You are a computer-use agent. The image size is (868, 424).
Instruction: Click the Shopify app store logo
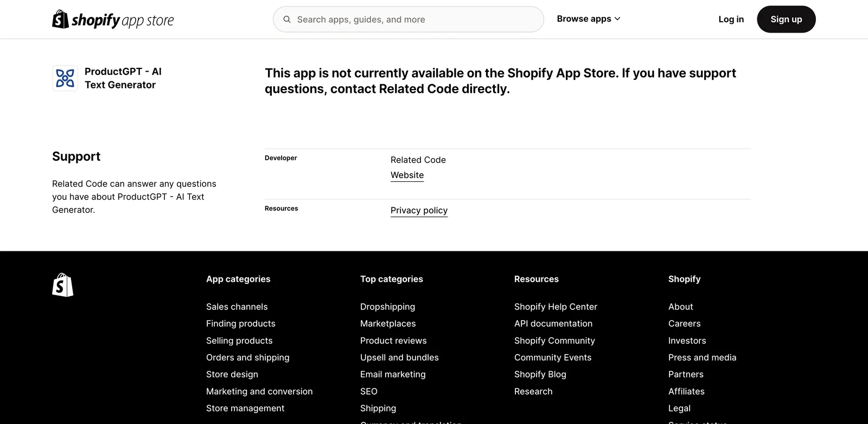[113, 20]
